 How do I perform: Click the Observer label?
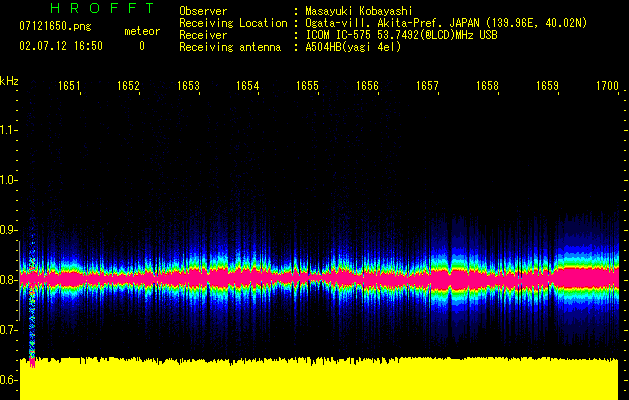203,11
